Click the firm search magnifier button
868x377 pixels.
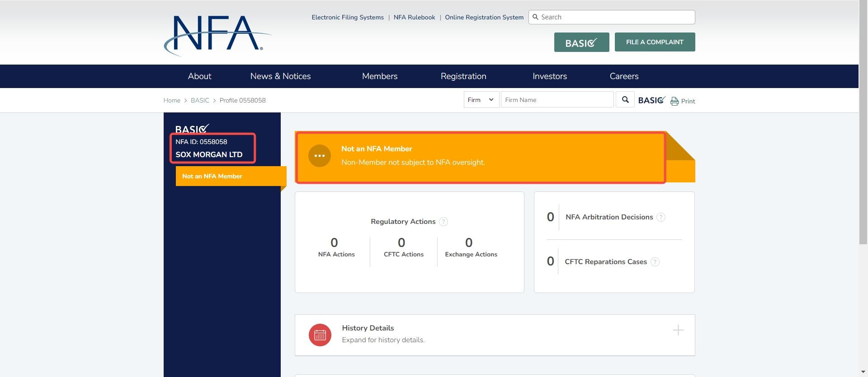coord(625,100)
